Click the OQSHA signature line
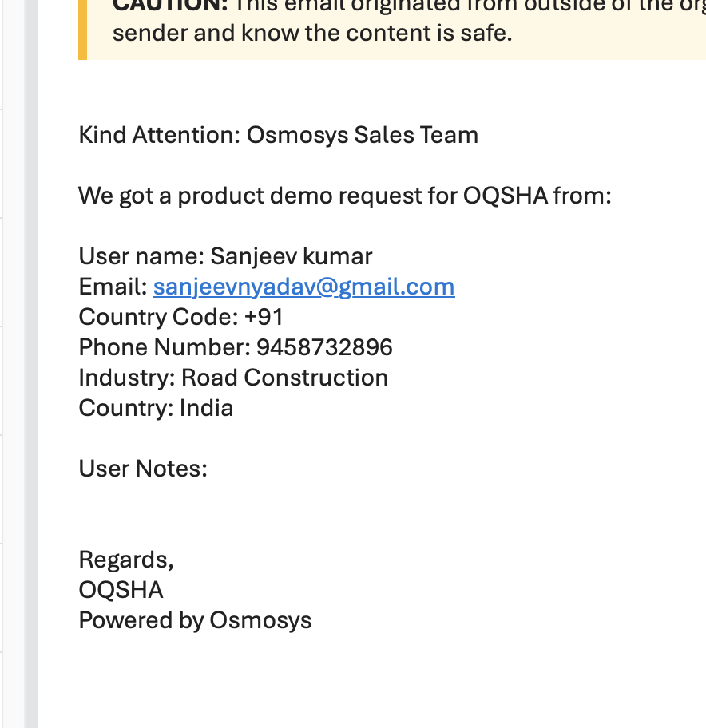Screen dimensions: 706x728 (121, 590)
